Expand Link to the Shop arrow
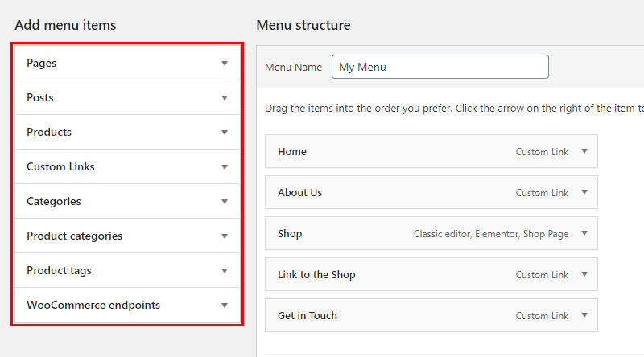The image size is (644, 357). click(584, 274)
